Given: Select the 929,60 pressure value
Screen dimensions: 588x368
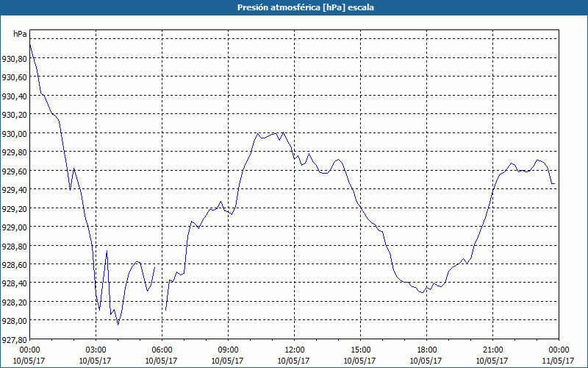Looking at the screenshot, I should pyautogui.click(x=15, y=171).
